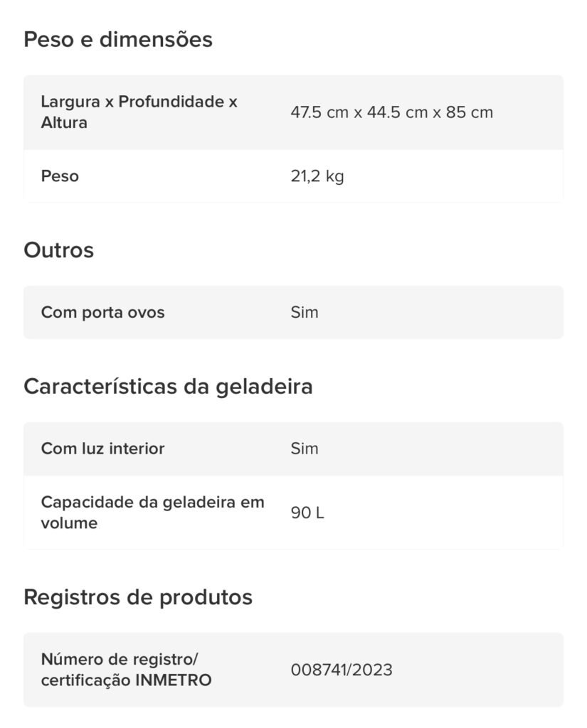
Task: Click the 'Peso' row label
Action: [x=60, y=176]
